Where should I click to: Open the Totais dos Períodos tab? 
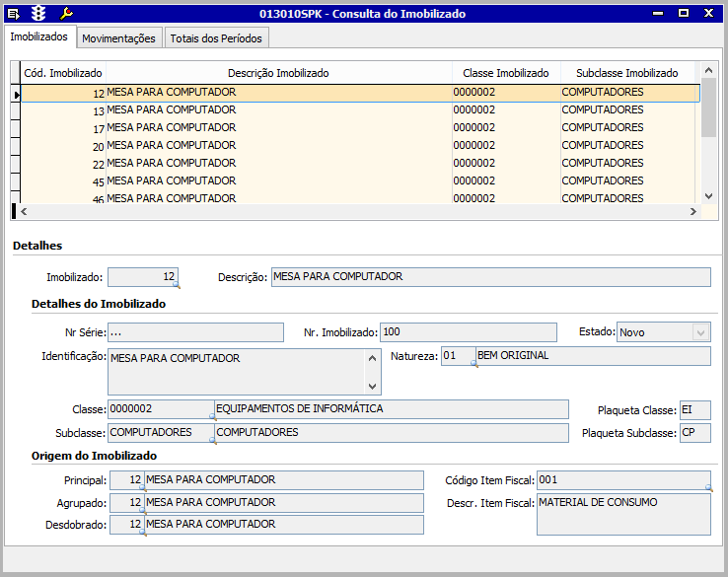coord(216,38)
